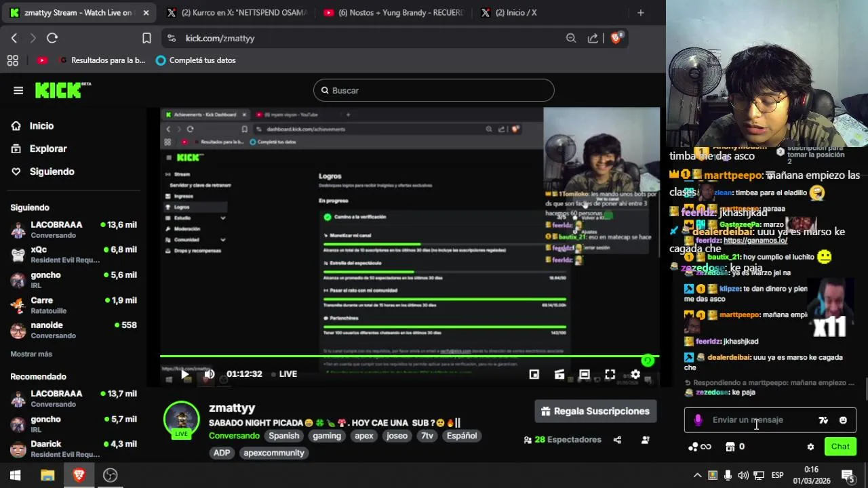Screen dimensions: 868x488
Task: Click the ganamos.io link in chat
Action: [755, 241]
